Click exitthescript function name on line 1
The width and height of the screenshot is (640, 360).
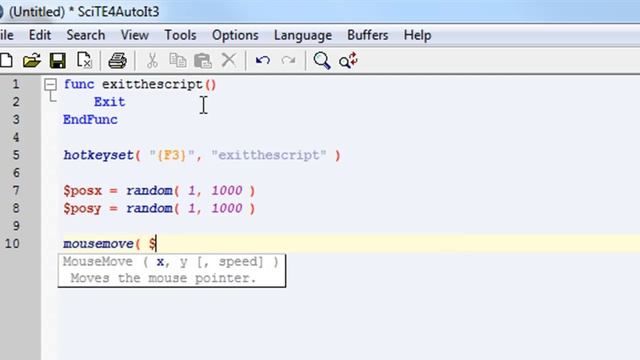coord(152,84)
